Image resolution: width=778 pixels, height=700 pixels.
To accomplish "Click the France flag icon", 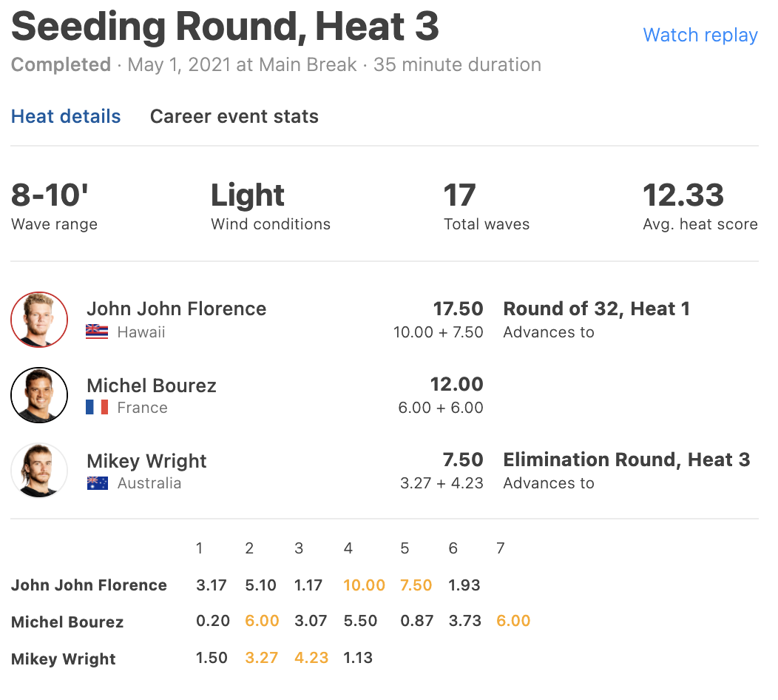I will [x=97, y=408].
